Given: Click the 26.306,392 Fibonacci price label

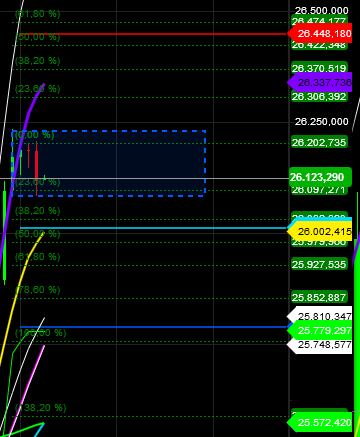Looking at the screenshot, I should coord(319,96).
